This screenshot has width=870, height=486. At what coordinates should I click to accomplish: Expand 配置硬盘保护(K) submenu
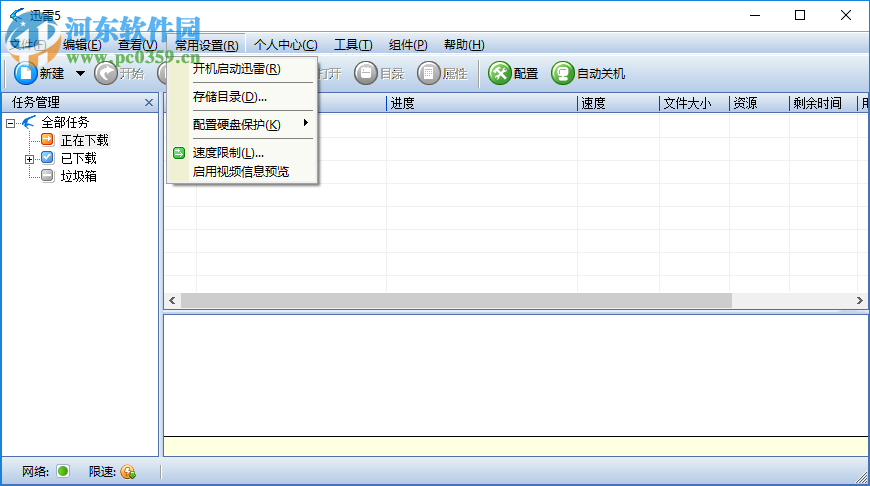pos(242,124)
